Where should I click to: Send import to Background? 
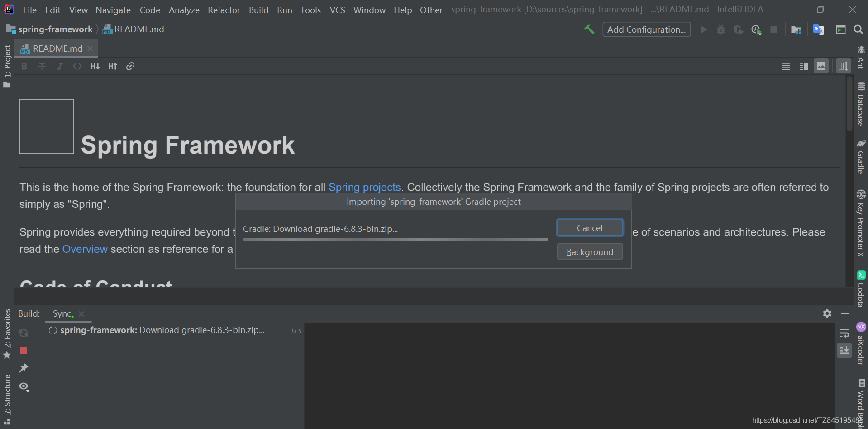pos(590,252)
